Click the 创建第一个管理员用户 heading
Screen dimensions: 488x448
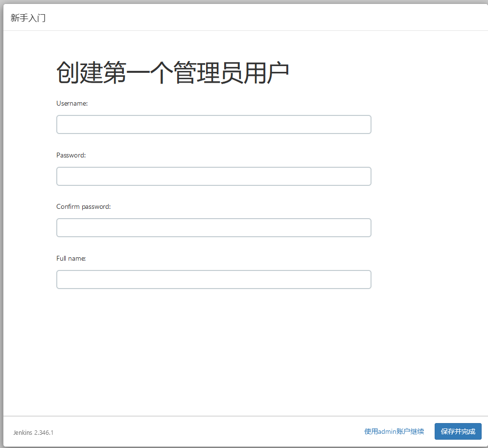[173, 73]
